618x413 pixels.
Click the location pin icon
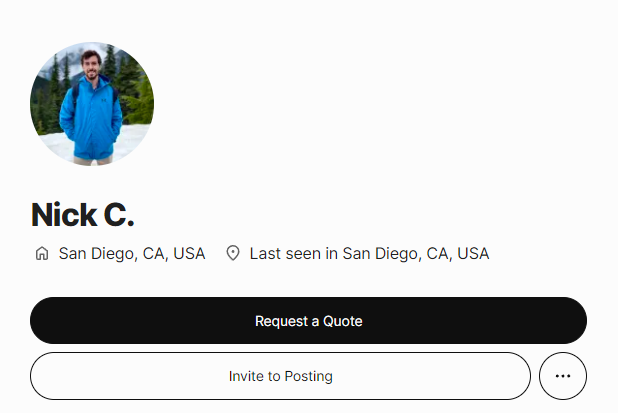[x=233, y=254]
